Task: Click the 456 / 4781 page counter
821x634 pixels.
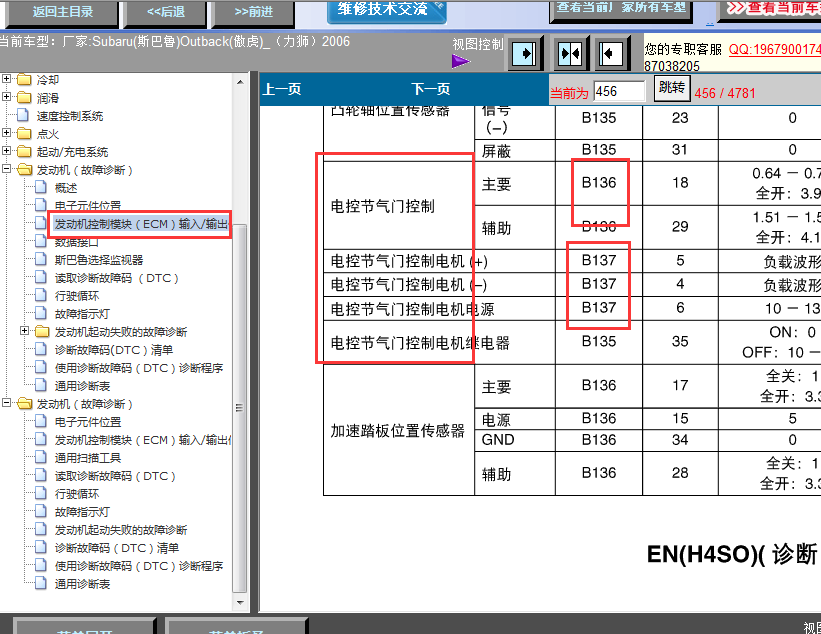Action: (725, 93)
